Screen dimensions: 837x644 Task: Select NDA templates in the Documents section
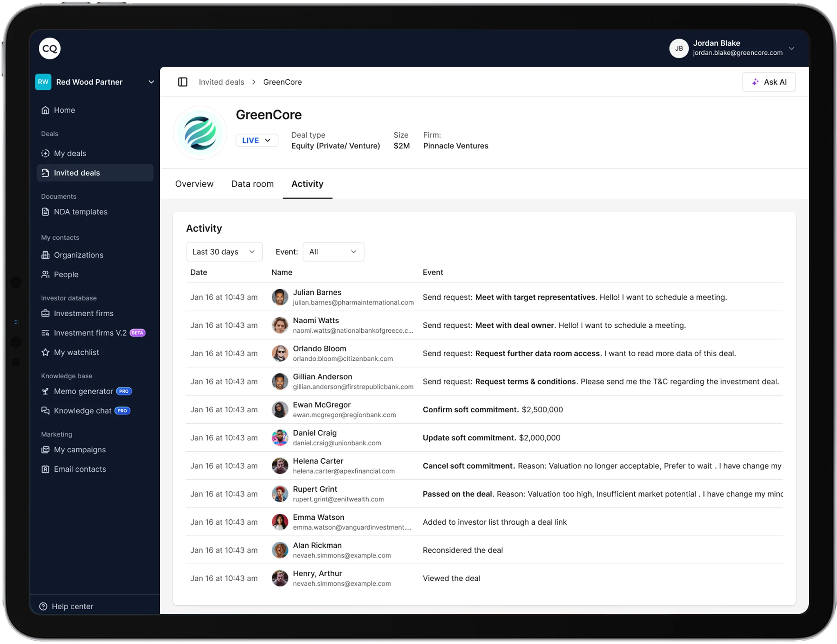click(x=80, y=212)
